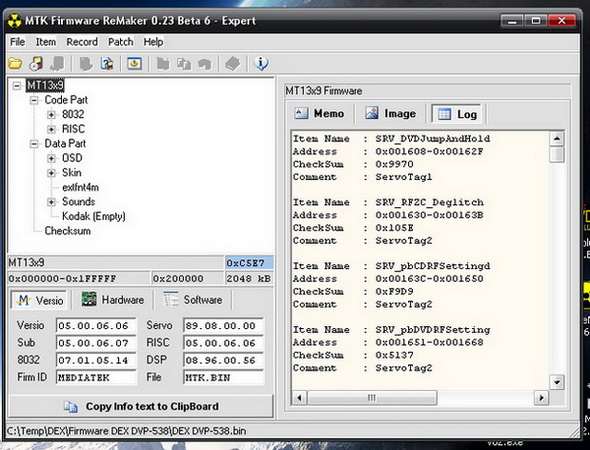The image size is (590, 450).
Task: Collapse the Code Part tree node
Action: click(34, 100)
